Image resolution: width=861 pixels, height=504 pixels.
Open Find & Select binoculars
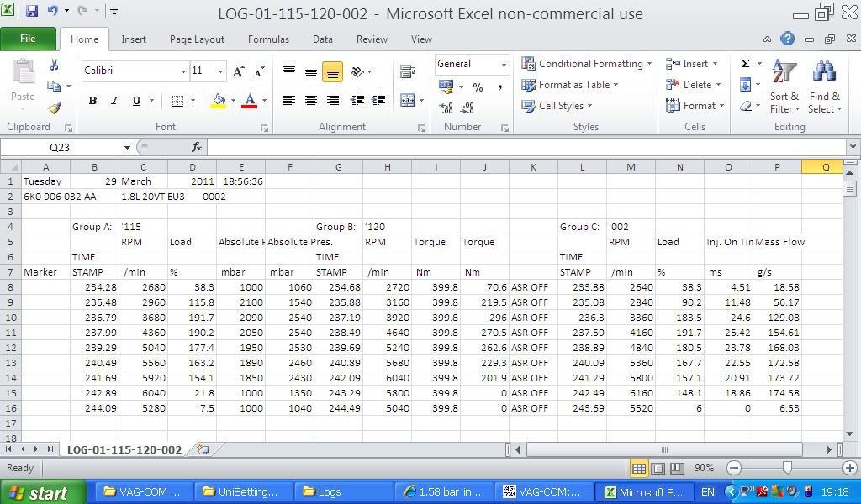click(x=824, y=87)
